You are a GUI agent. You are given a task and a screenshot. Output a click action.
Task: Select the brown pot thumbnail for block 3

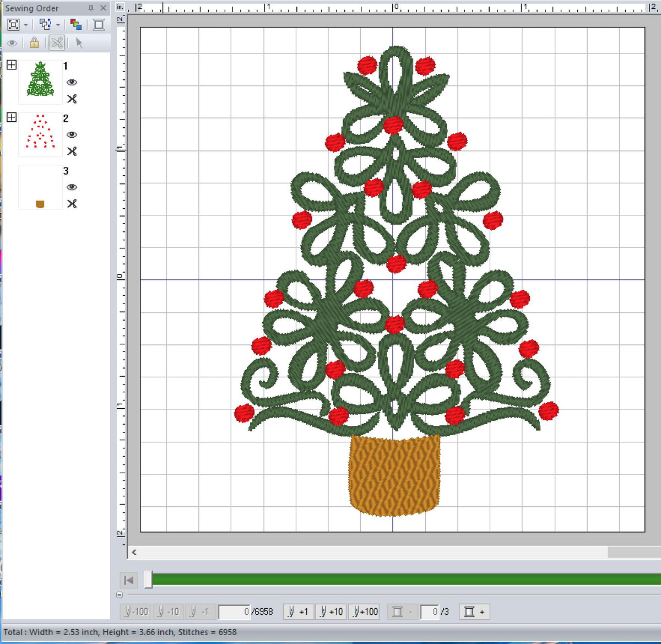pyautogui.click(x=40, y=187)
